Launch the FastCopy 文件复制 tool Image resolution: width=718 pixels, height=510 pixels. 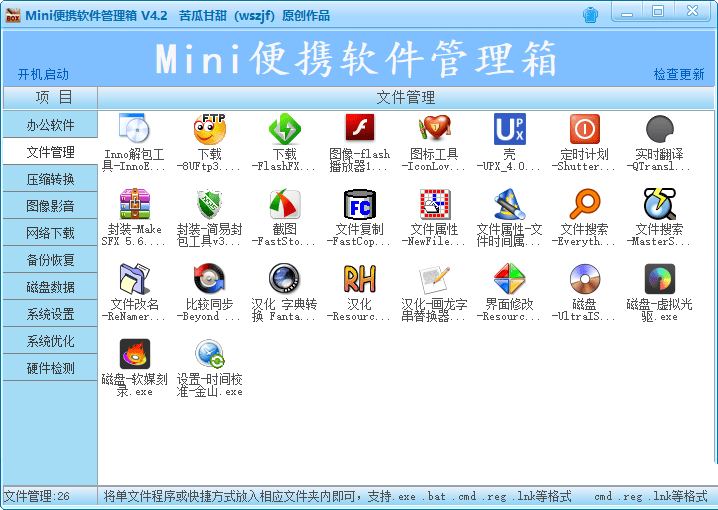[x=359, y=204]
